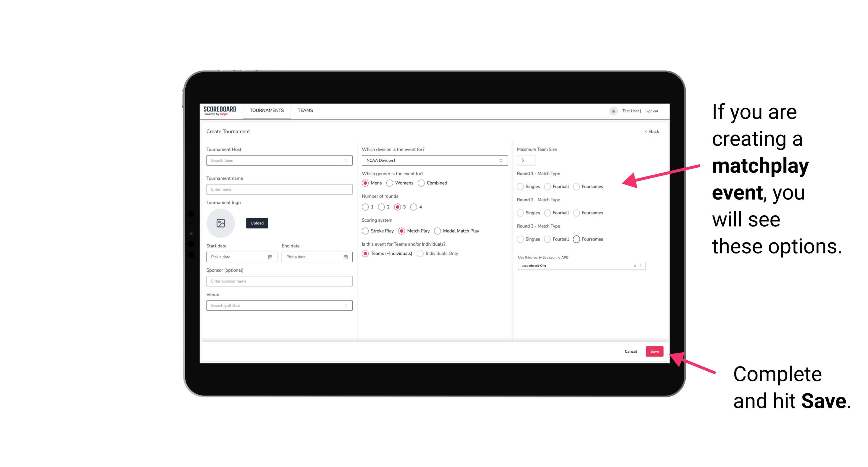
Task: Click the Save button to create tournament
Action: (654, 351)
